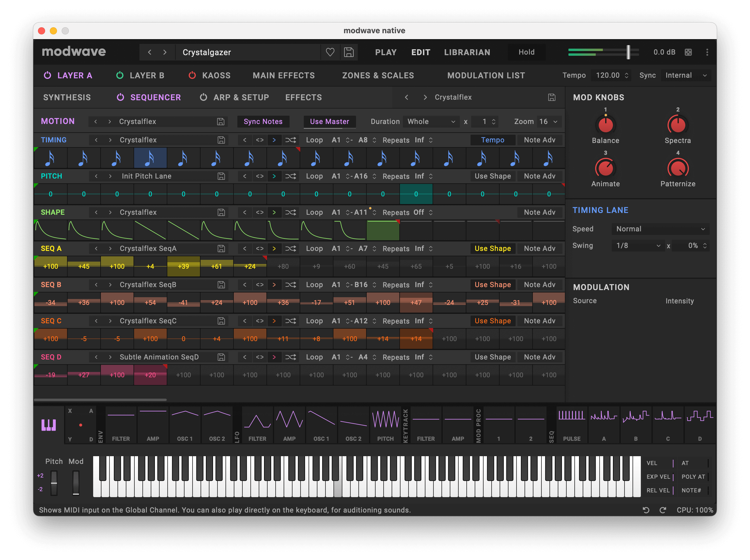Click the keyboard display icon

48,425
